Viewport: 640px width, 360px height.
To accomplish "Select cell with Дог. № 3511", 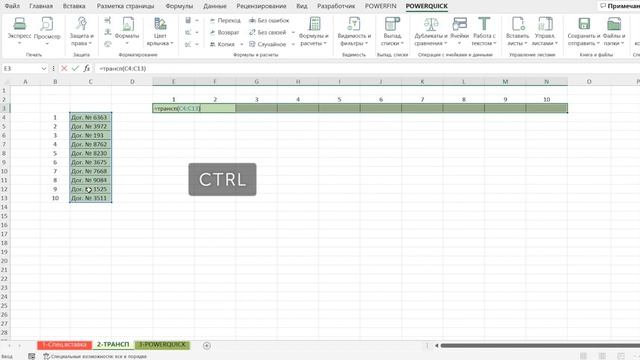I will click(x=90, y=198).
